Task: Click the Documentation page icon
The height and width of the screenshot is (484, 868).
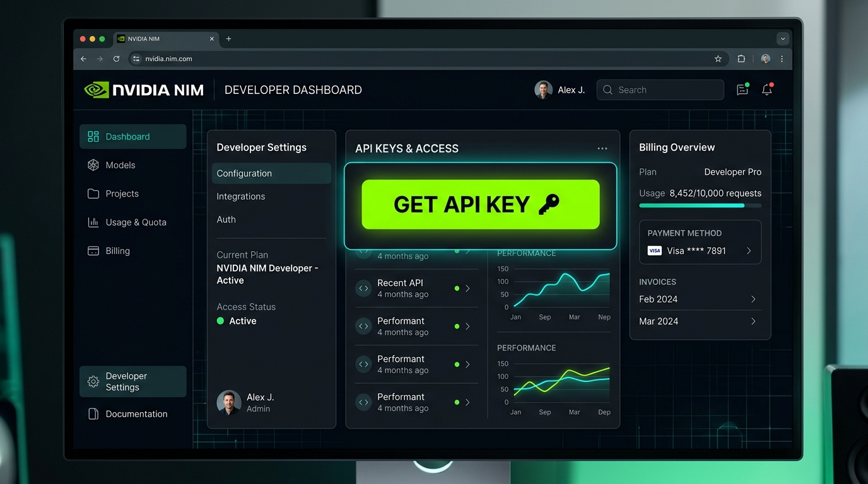Action: (x=93, y=414)
